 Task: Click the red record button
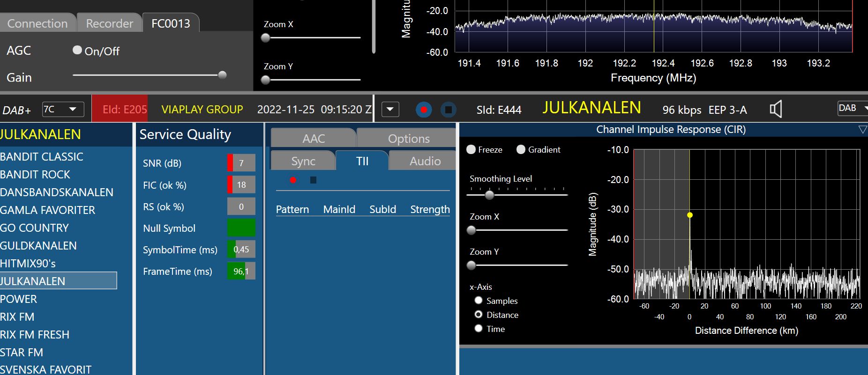click(x=424, y=110)
